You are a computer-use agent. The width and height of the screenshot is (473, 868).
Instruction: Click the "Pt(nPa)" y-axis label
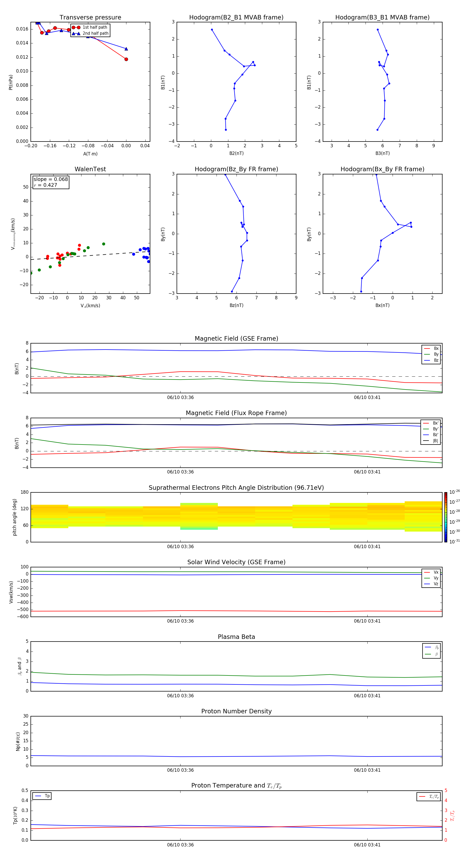coord(11,82)
